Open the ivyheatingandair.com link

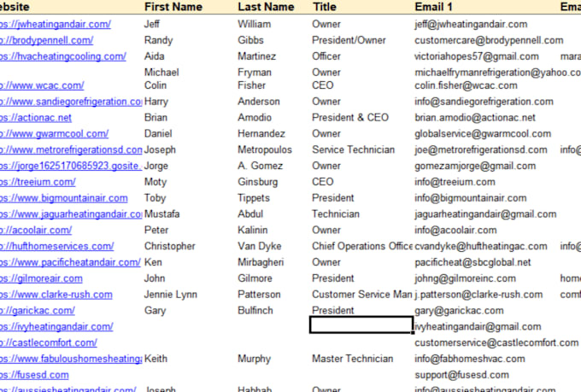56,327
